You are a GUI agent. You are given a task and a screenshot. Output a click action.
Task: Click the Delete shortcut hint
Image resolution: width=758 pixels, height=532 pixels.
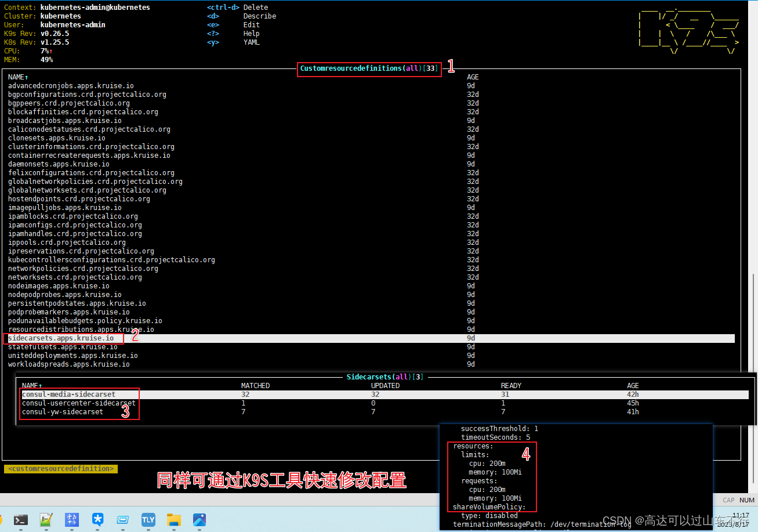(x=256, y=8)
